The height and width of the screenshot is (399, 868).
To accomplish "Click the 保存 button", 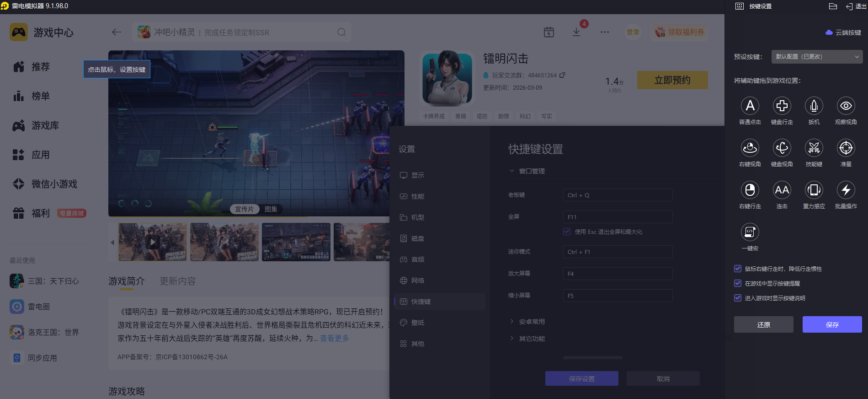I will pyautogui.click(x=832, y=324).
